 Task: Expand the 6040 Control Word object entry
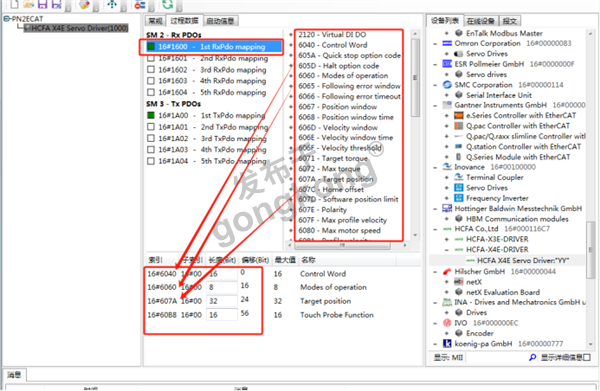291,45
